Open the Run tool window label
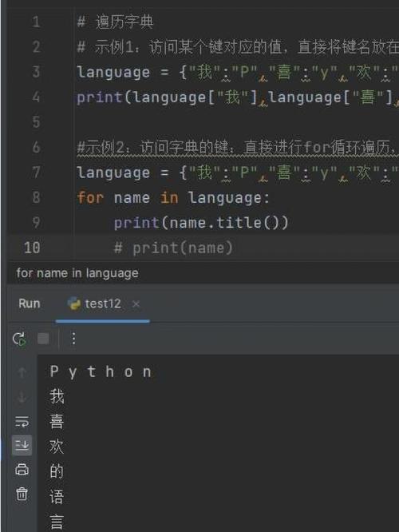 pos(30,304)
